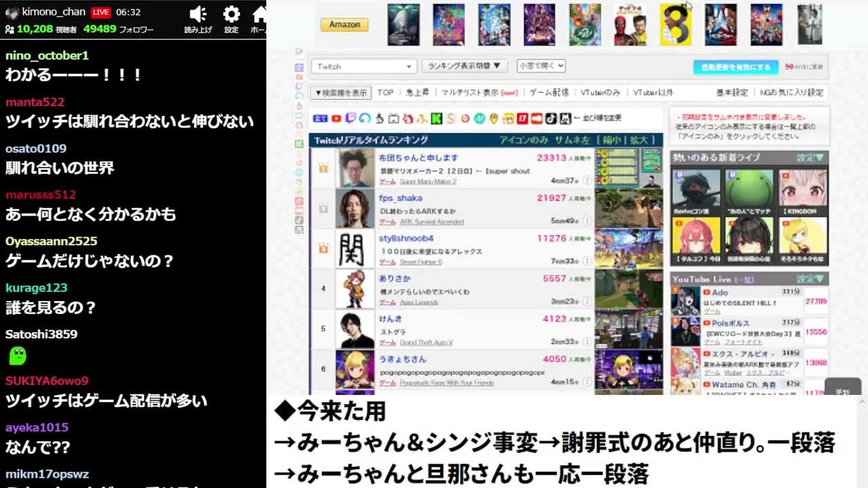Click the home icon in stream header

pos(260,14)
